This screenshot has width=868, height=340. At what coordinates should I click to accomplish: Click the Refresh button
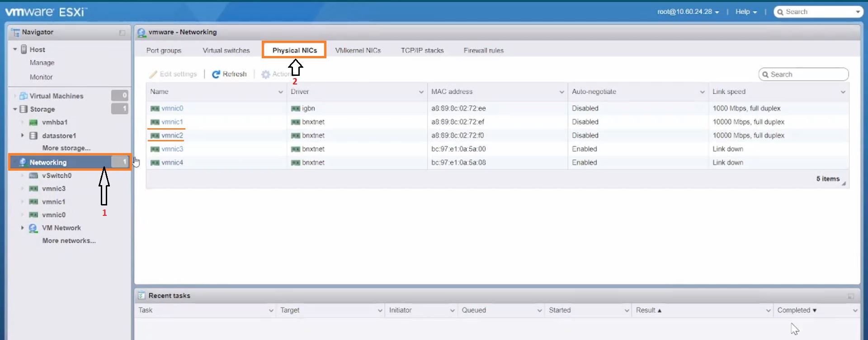point(230,74)
